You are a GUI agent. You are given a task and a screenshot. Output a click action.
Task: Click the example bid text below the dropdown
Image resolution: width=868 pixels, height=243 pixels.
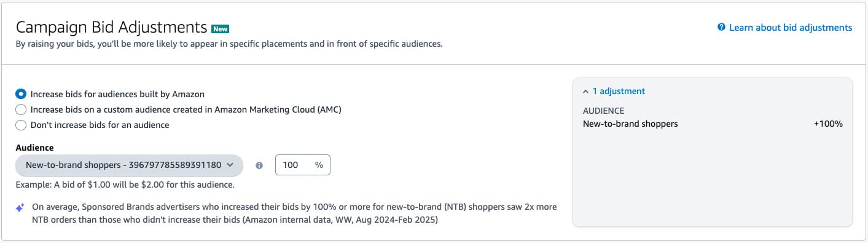(x=125, y=185)
